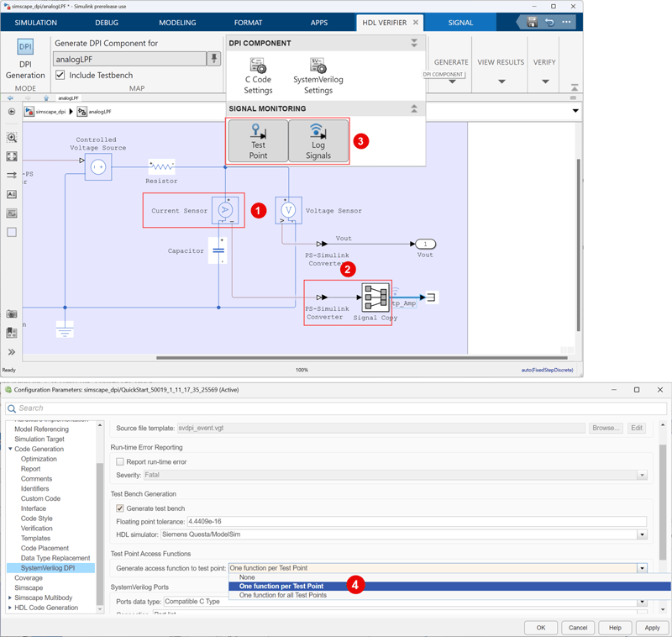
Task: Select Optimization in the tree
Action: [x=39, y=459]
